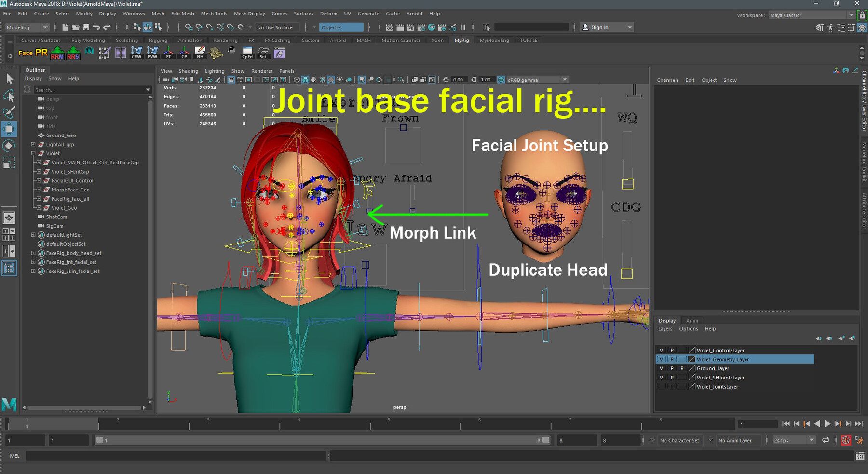Click the save scene icon
This screenshot has height=474, width=868.
(x=86, y=27)
